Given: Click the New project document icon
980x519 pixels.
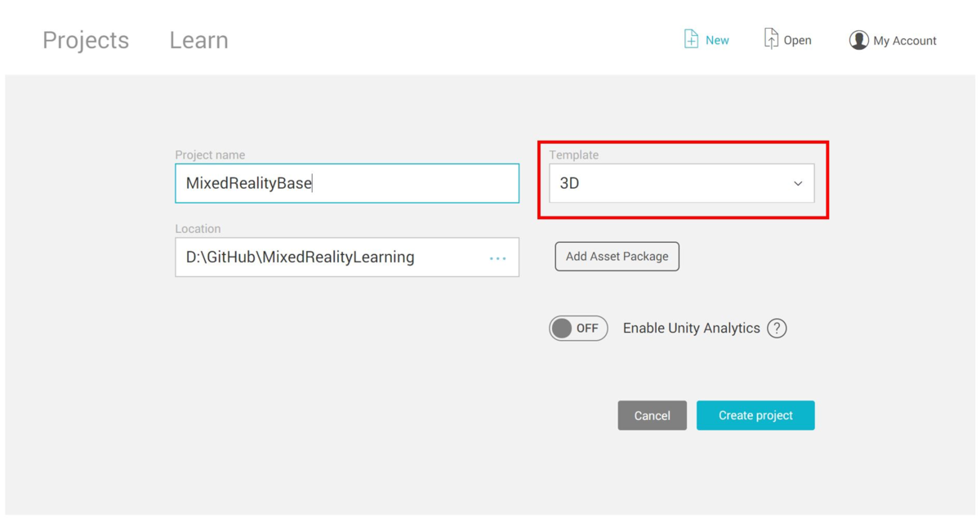Looking at the screenshot, I should (691, 39).
